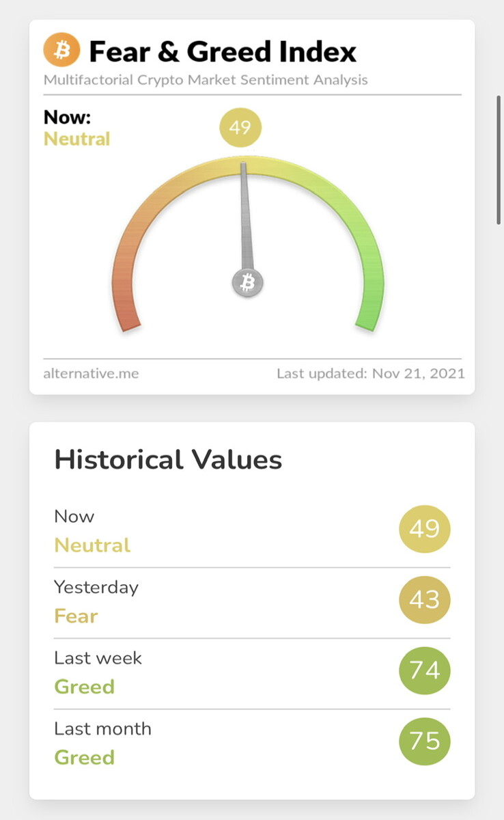Click the green 75 circle for Last month
504x820 pixels.
(x=425, y=741)
